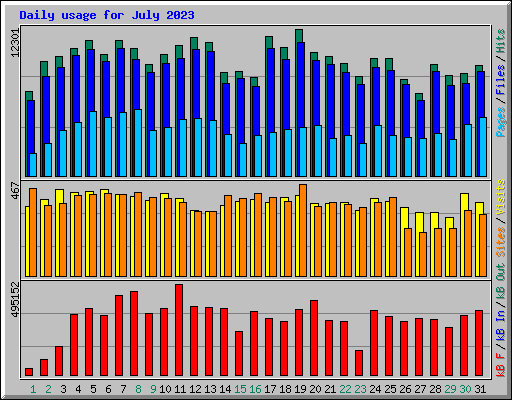Click the day 15 label
Viewport: 512px width, 400px height.
click(240, 389)
